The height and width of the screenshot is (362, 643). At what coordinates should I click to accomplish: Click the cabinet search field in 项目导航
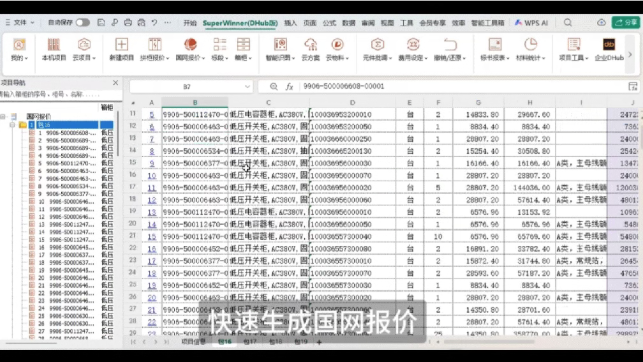click(x=60, y=94)
